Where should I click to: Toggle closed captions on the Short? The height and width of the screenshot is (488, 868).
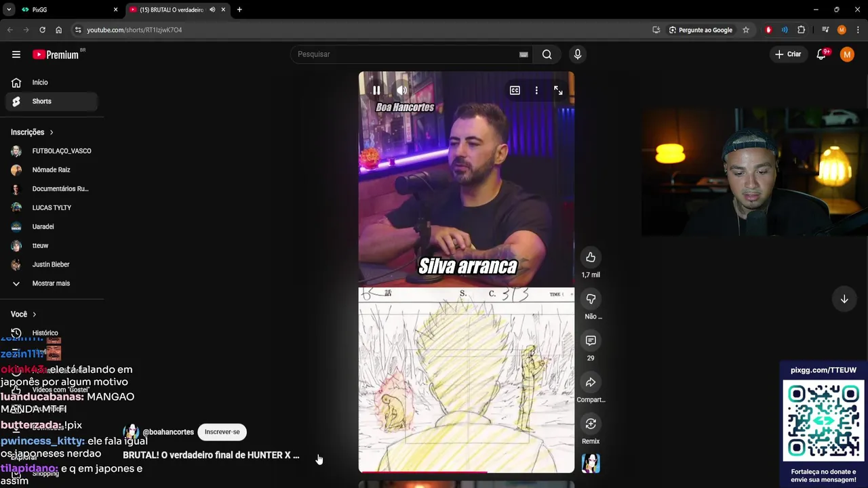[x=515, y=90]
